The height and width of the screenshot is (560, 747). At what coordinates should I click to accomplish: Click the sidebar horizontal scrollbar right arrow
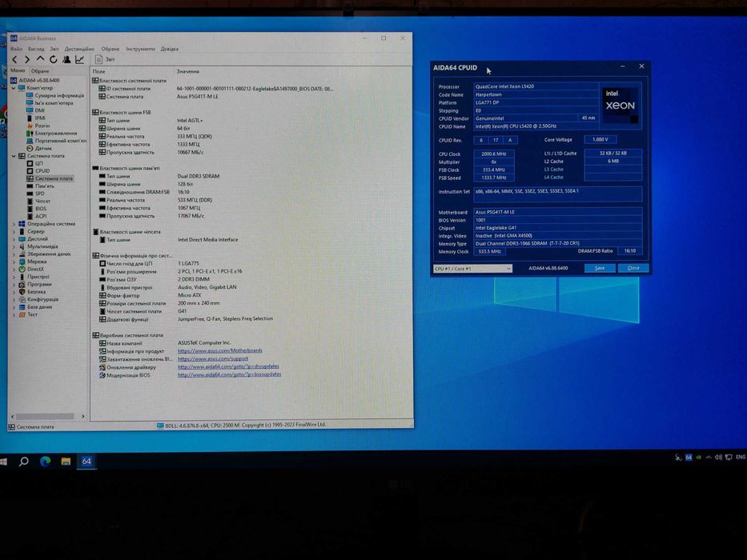coord(83,416)
